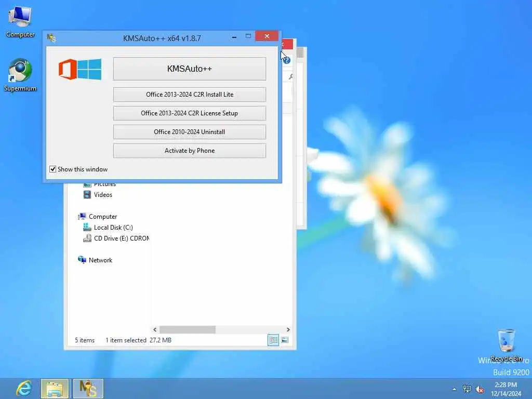Click the muted volume tray icon
The width and height of the screenshot is (532, 399).
[x=480, y=390]
